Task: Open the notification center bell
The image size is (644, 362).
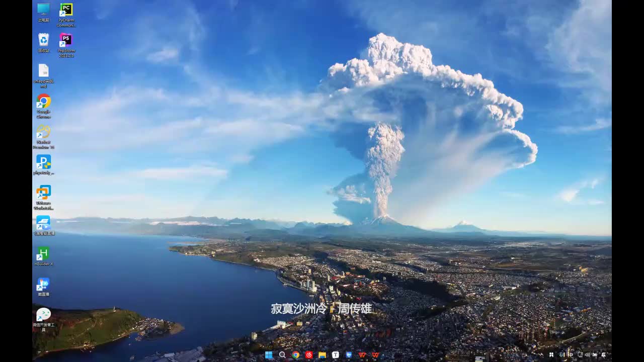Action: [x=603, y=354]
